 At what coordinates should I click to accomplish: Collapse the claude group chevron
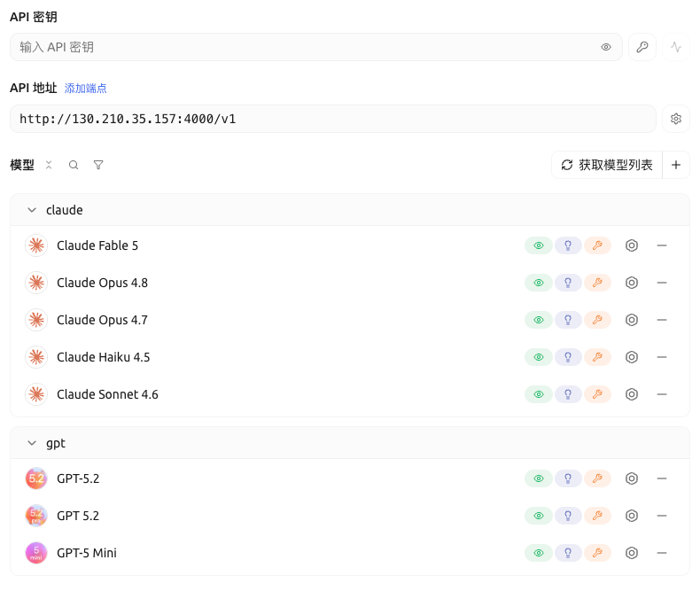tap(32, 210)
